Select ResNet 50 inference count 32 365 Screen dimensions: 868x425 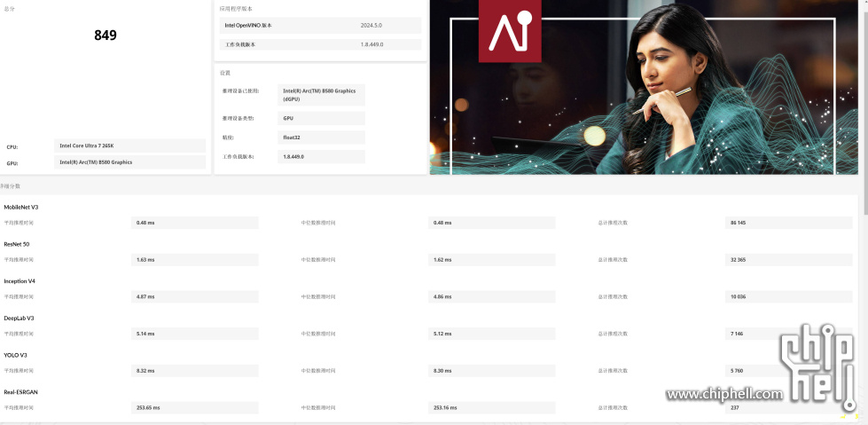click(789, 260)
